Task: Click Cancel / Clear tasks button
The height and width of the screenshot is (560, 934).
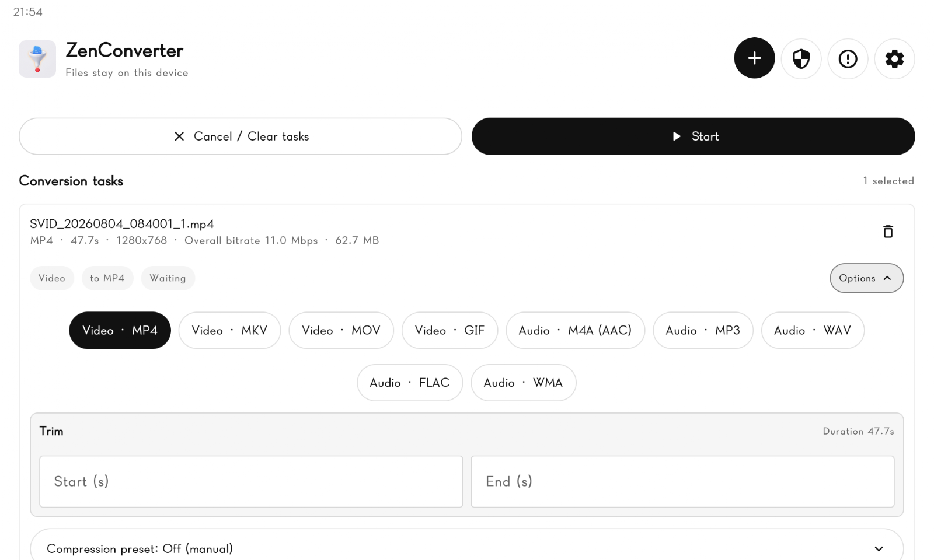Action: click(x=241, y=136)
